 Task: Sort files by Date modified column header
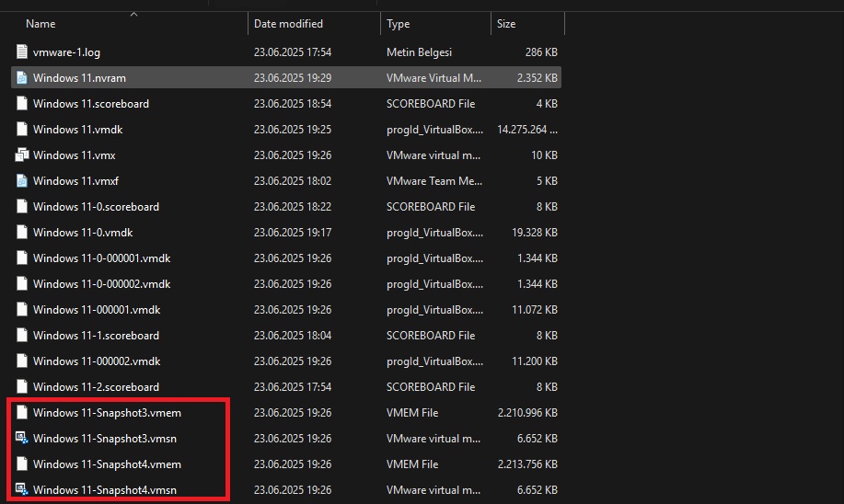click(x=288, y=24)
